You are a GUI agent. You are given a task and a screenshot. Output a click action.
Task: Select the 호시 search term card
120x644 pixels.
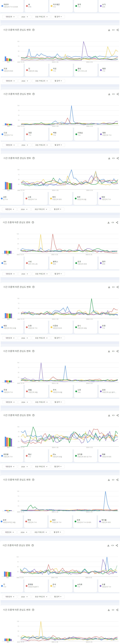tap(85, 327)
